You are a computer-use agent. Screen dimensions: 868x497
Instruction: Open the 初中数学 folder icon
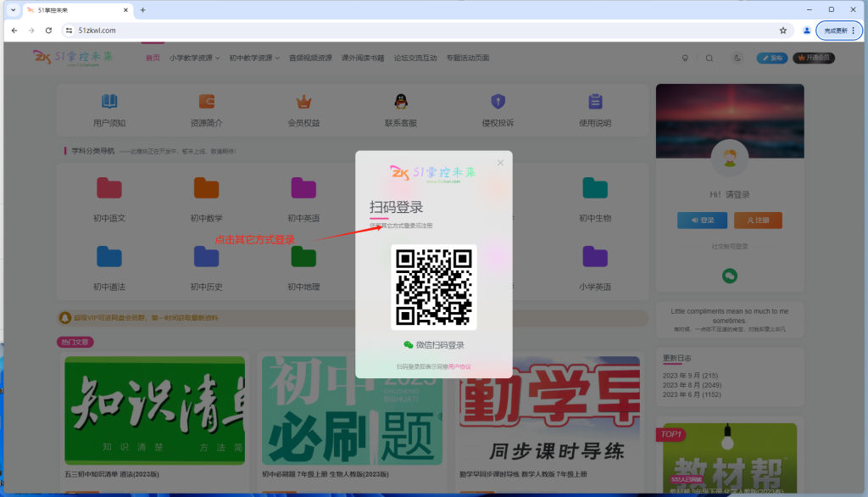205,187
